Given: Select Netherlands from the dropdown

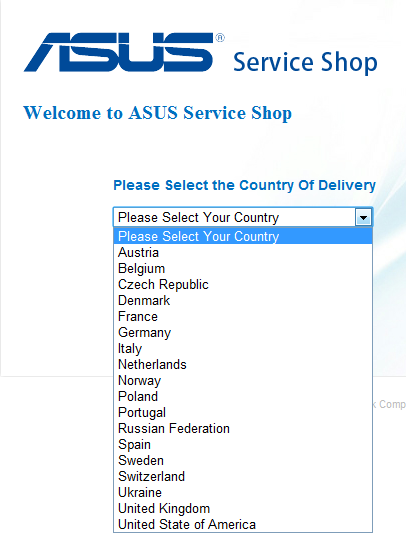Looking at the screenshot, I should pos(243,365).
